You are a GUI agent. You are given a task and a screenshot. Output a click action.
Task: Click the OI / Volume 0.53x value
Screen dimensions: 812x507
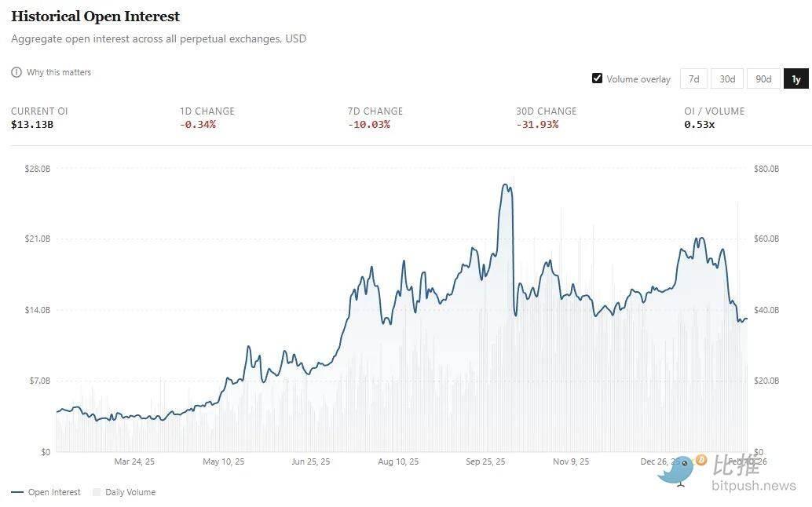point(699,125)
